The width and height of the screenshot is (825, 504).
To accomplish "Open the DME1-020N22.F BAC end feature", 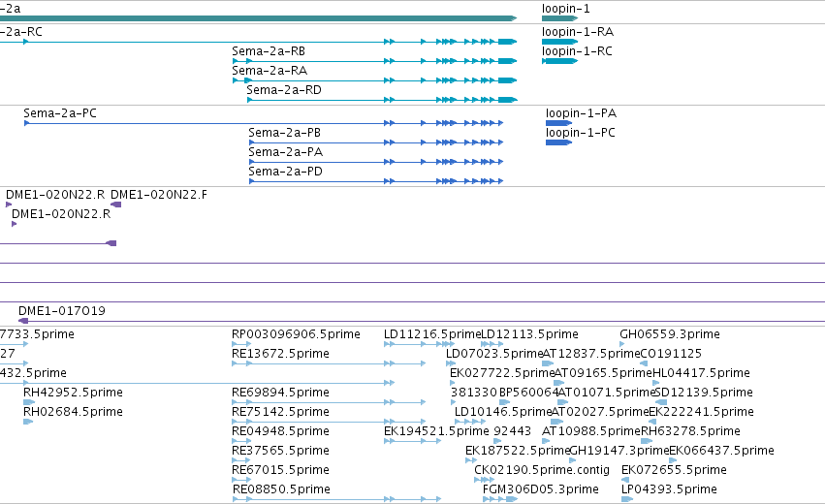I will 115,205.
